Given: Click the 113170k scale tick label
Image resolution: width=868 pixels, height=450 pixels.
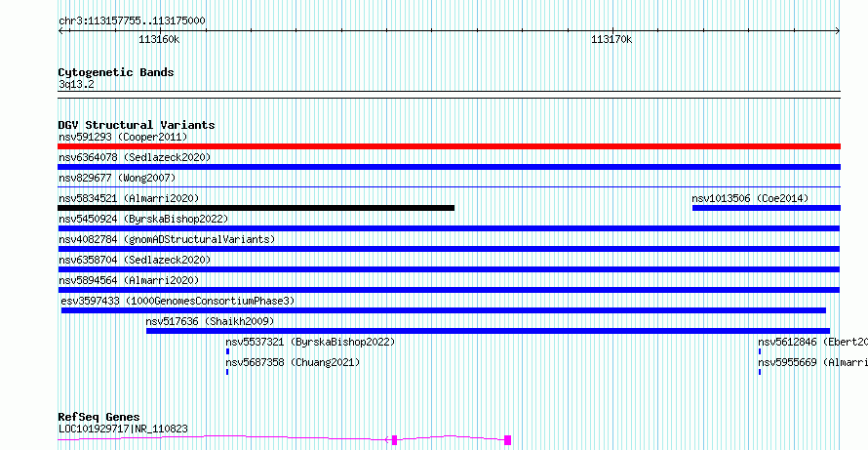Looking at the screenshot, I should (612, 39).
